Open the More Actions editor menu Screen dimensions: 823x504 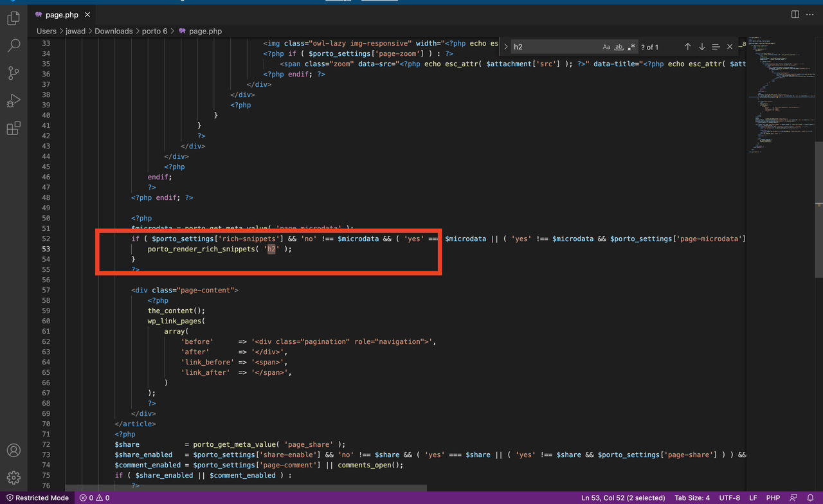click(x=809, y=14)
